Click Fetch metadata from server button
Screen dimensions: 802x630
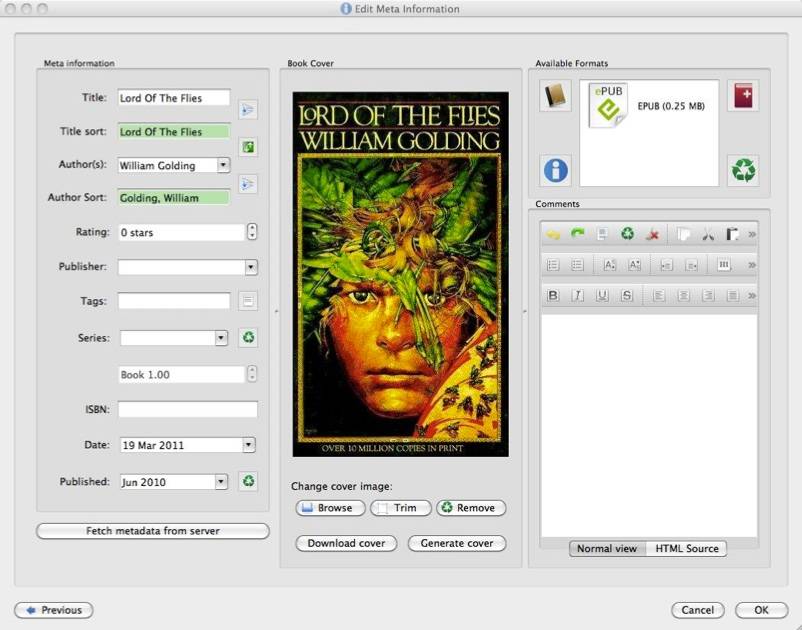pos(153,531)
